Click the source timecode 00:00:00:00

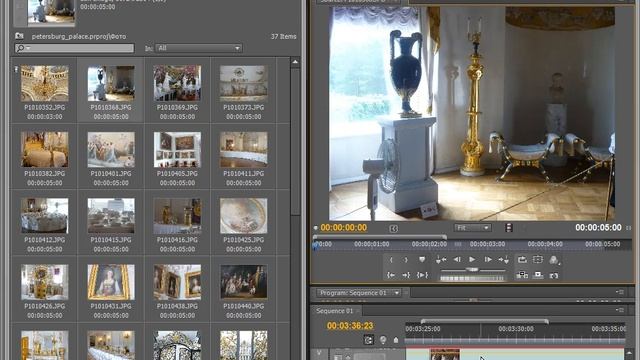click(343, 228)
